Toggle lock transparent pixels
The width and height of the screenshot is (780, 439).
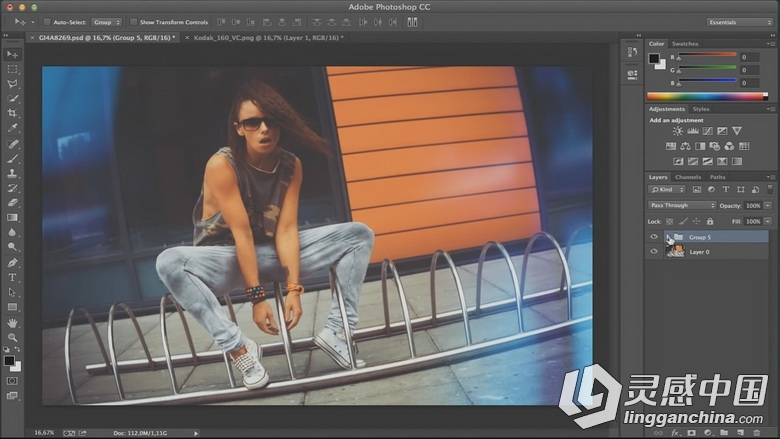pyautogui.click(x=670, y=221)
